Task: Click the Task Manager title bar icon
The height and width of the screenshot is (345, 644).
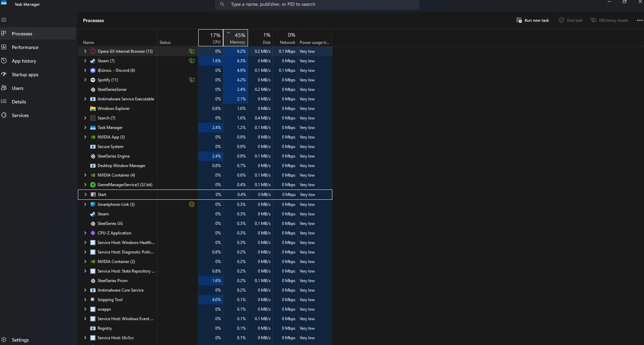Action: point(4,3)
